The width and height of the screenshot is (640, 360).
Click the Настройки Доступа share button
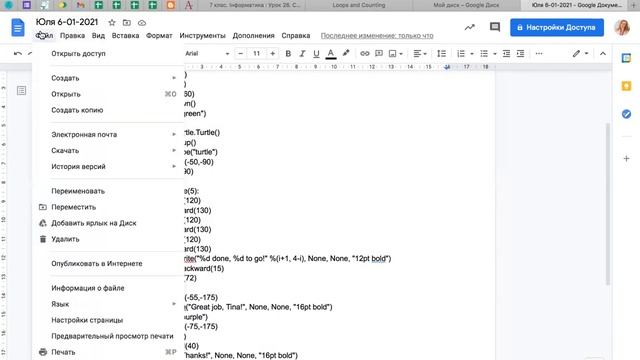point(557,27)
